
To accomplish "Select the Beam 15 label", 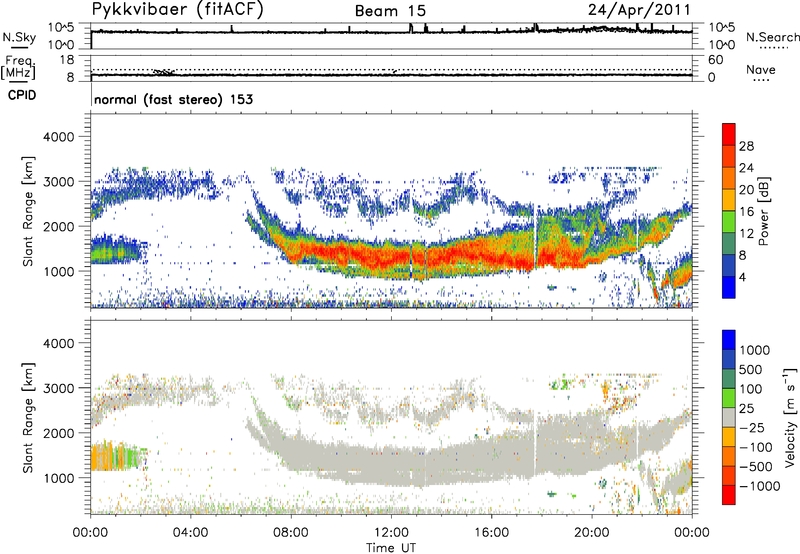I will pos(390,11).
